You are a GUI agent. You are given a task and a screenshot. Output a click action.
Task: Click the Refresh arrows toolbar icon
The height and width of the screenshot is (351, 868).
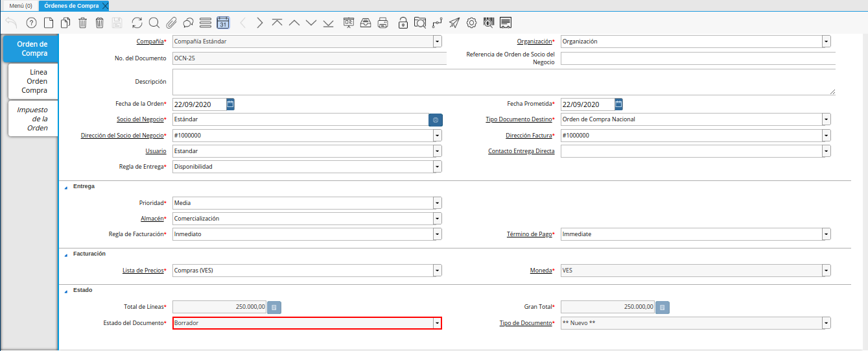[137, 23]
